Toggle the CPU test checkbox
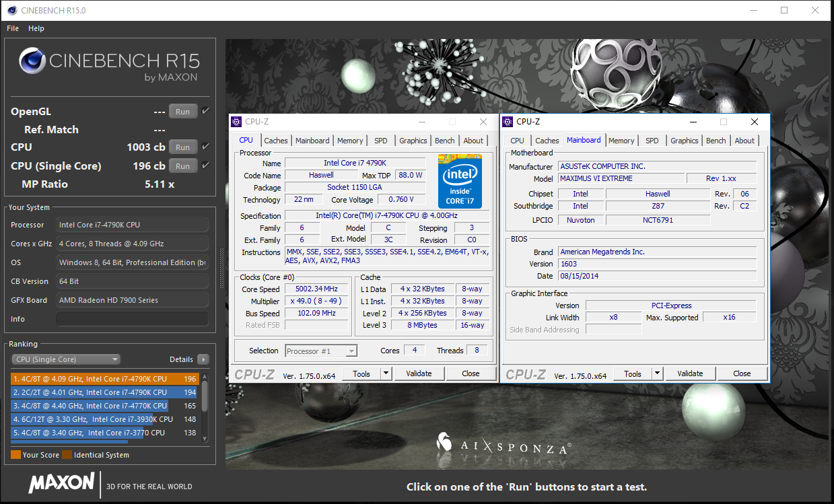834x504 pixels. [x=205, y=146]
